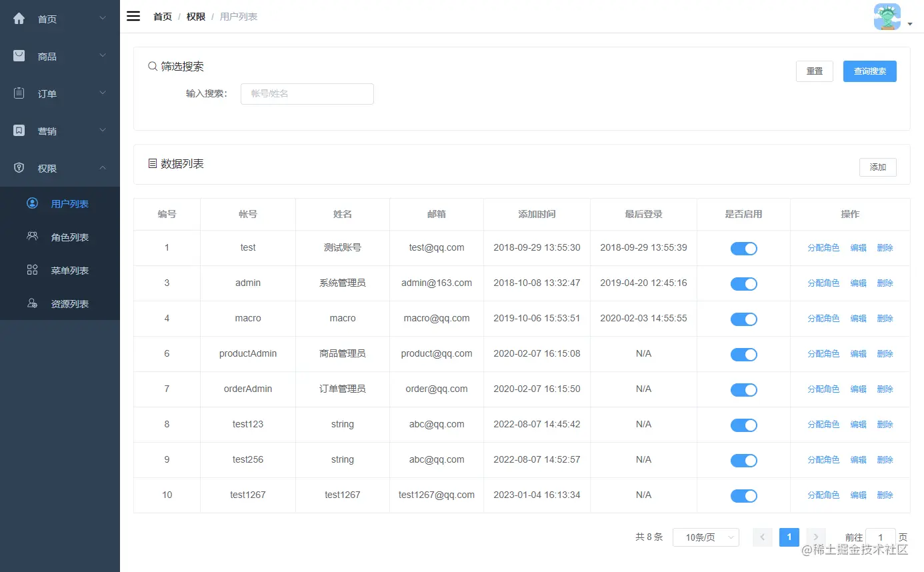
Task: Click the shield 权限 icon
Action: 19,168
